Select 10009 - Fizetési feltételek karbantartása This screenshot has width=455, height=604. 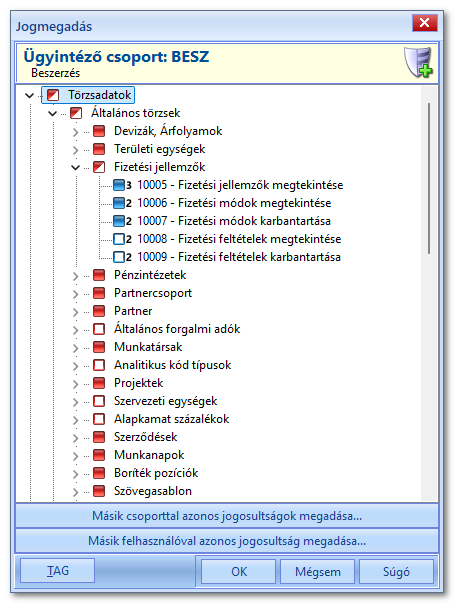pyautogui.click(x=239, y=257)
